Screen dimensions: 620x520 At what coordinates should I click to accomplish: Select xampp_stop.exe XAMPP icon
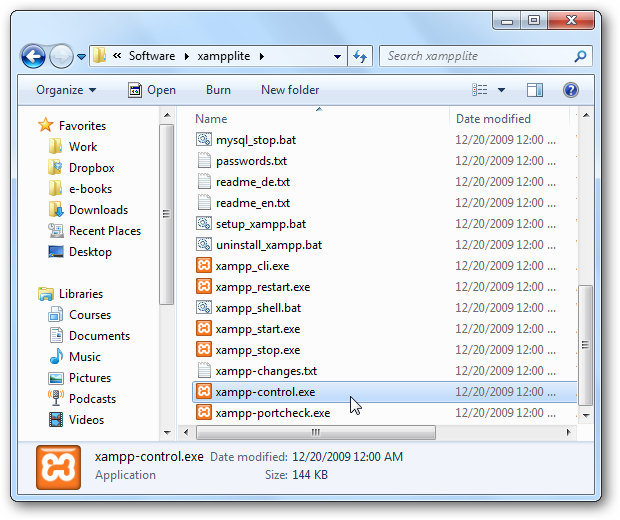[x=204, y=349]
